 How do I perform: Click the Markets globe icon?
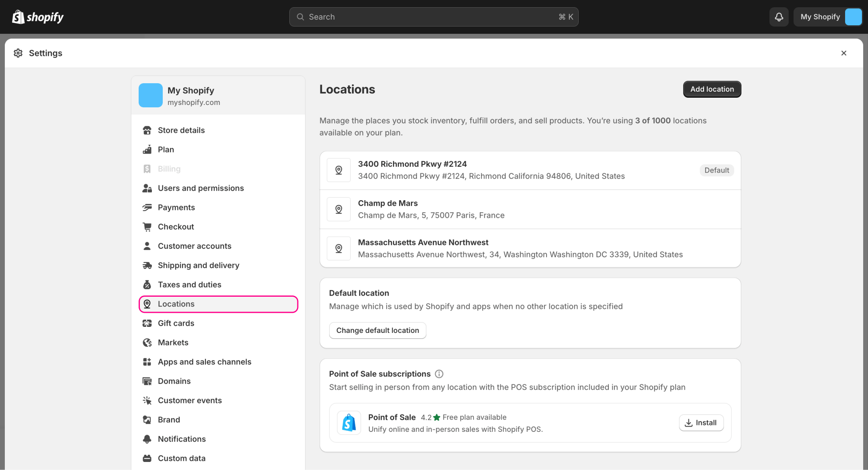coord(147,343)
